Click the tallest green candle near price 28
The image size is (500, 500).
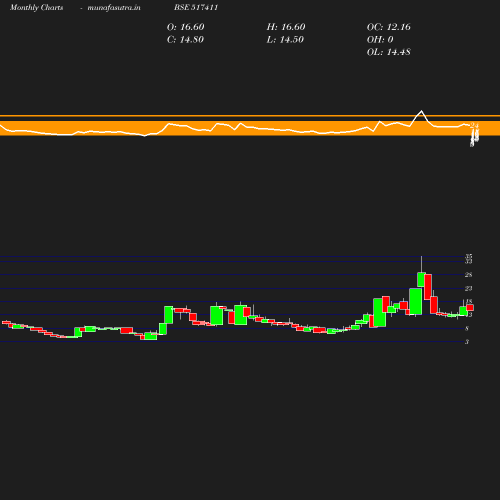pos(421,280)
